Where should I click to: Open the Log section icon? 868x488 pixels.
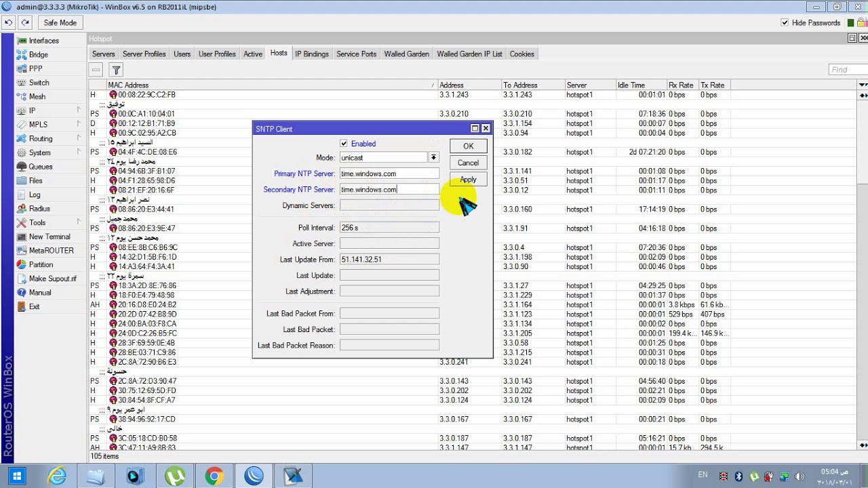tap(22, 195)
